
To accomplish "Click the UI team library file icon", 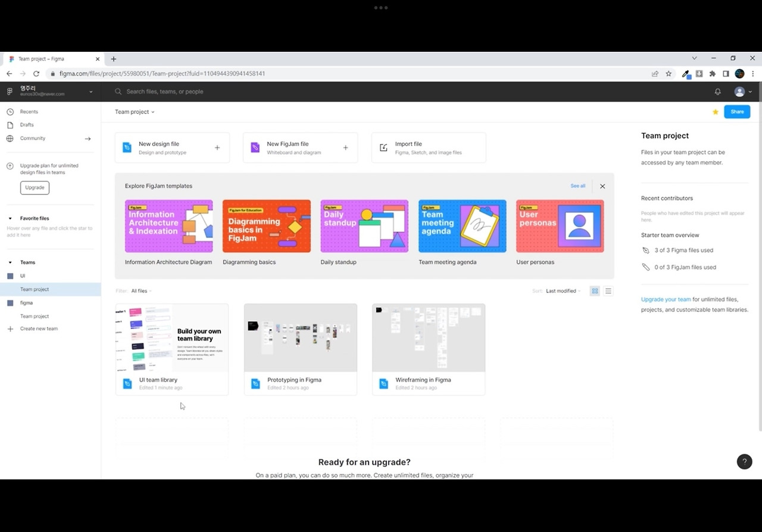I will 127,384.
